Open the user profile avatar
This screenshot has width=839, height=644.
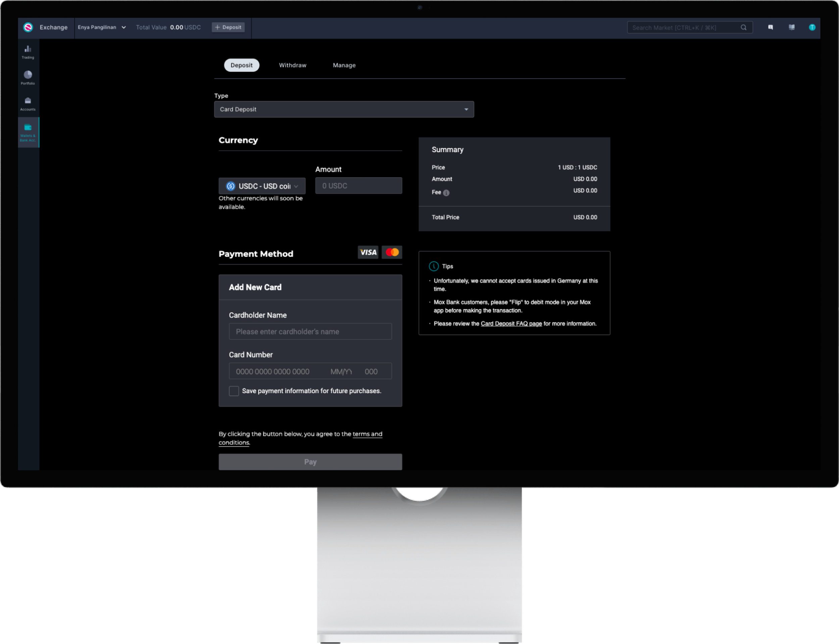click(x=812, y=27)
